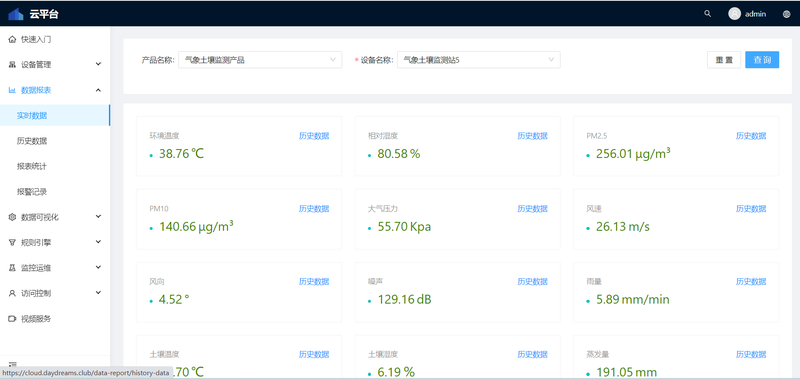Viewport: 800px width, 379px height.
Task: Collapse the 数据报表 menu chevron
Action: click(x=98, y=90)
